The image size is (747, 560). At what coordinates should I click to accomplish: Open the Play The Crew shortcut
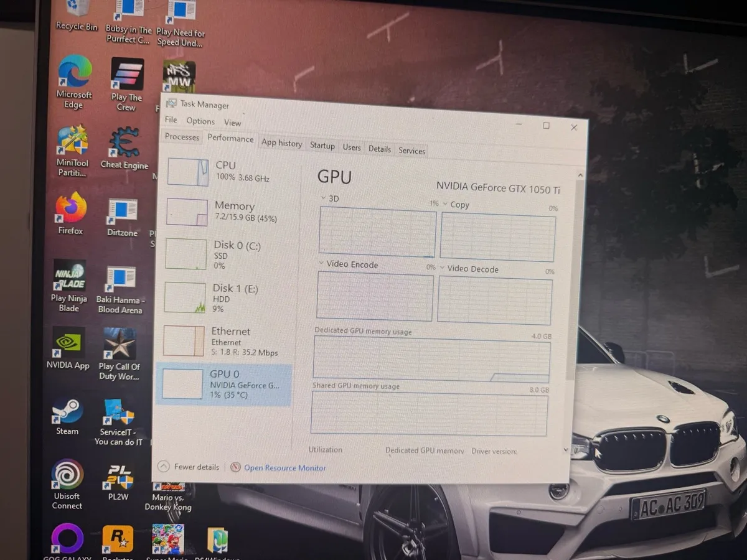[x=127, y=85]
